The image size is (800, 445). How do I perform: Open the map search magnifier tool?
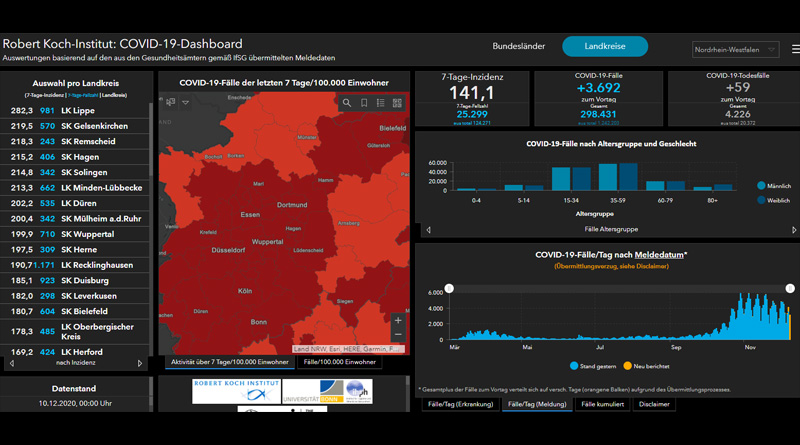347,103
